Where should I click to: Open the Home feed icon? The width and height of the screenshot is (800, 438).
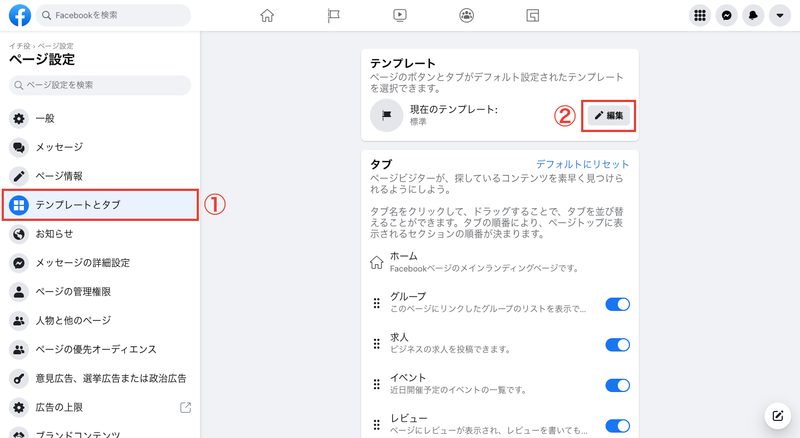coord(267,15)
